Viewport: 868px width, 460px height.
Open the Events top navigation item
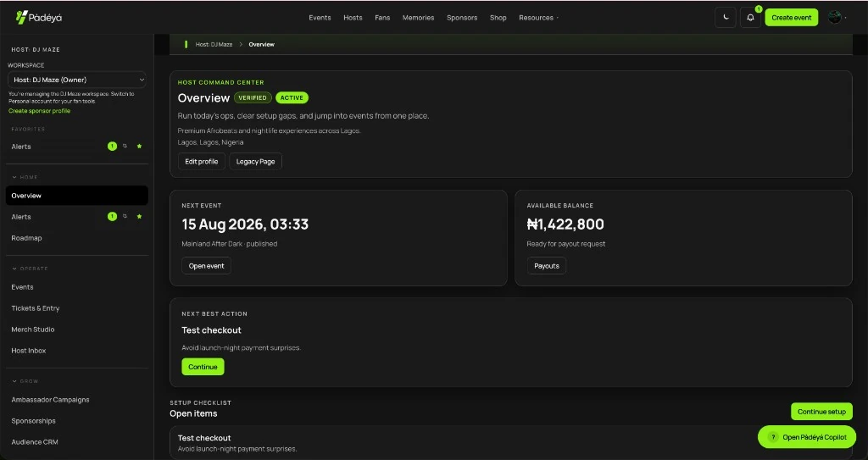coord(320,18)
